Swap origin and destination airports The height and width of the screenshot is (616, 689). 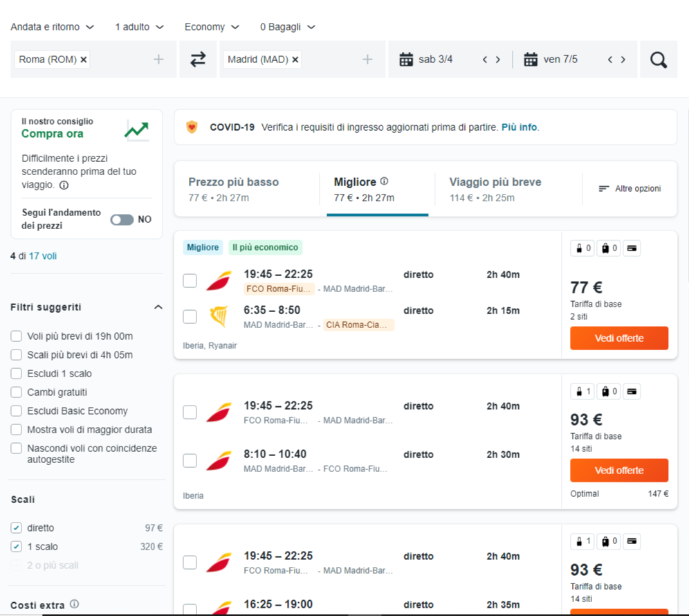pos(198,60)
